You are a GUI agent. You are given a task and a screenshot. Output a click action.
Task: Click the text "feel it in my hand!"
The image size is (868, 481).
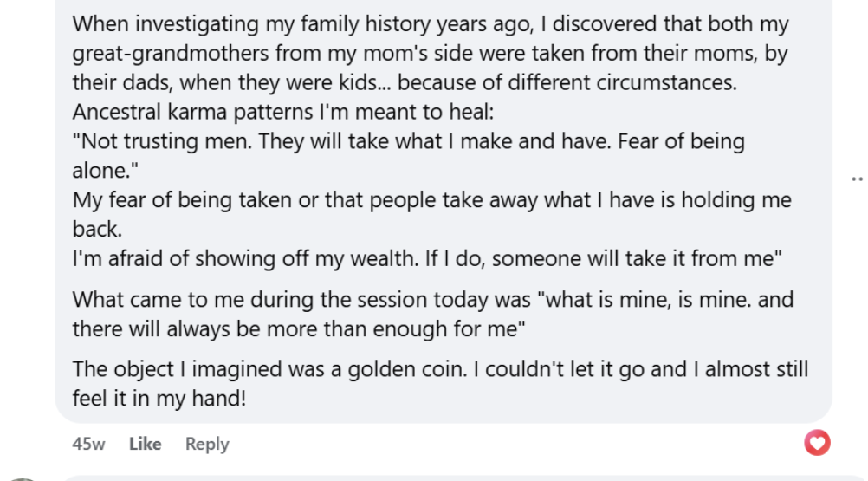point(159,399)
